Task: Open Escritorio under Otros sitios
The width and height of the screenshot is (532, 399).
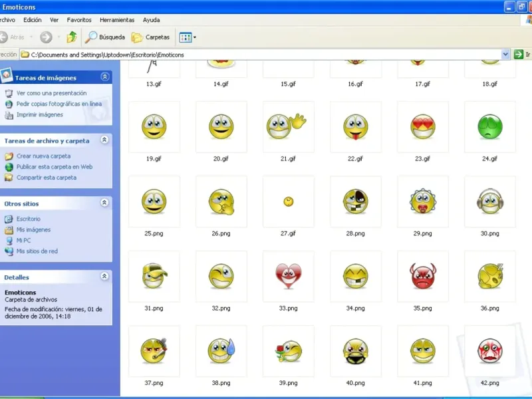Action: click(x=28, y=219)
